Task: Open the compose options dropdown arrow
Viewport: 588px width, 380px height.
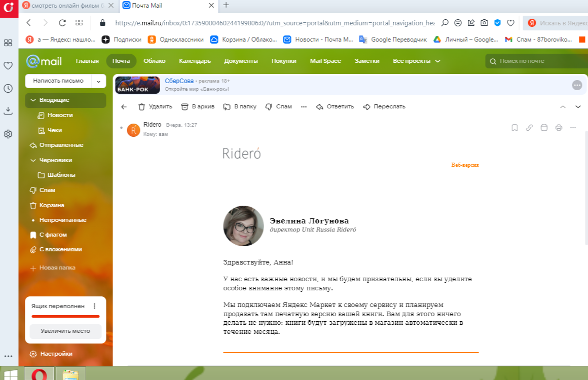Action: click(x=99, y=81)
